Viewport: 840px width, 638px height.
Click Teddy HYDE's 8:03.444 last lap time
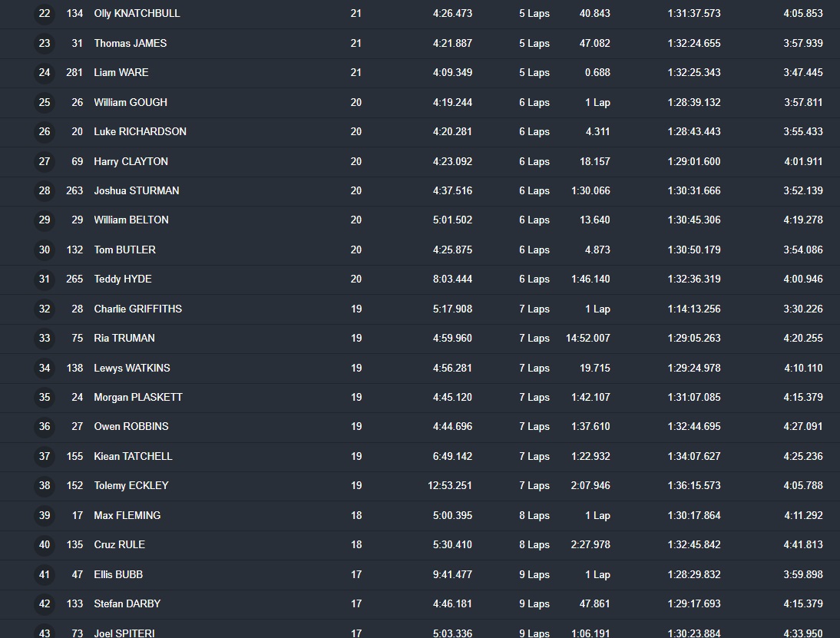(x=452, y=279)
